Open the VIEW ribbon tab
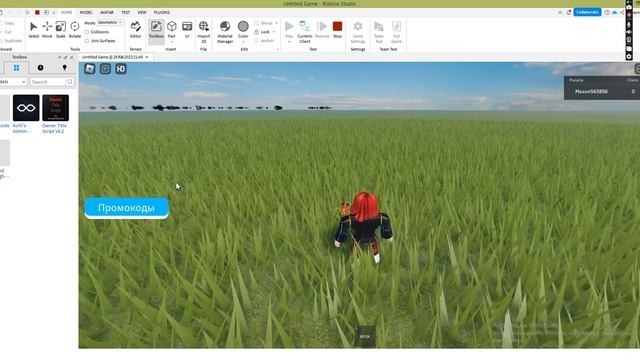This screenshot has width=640, height=360. point(142,12)
